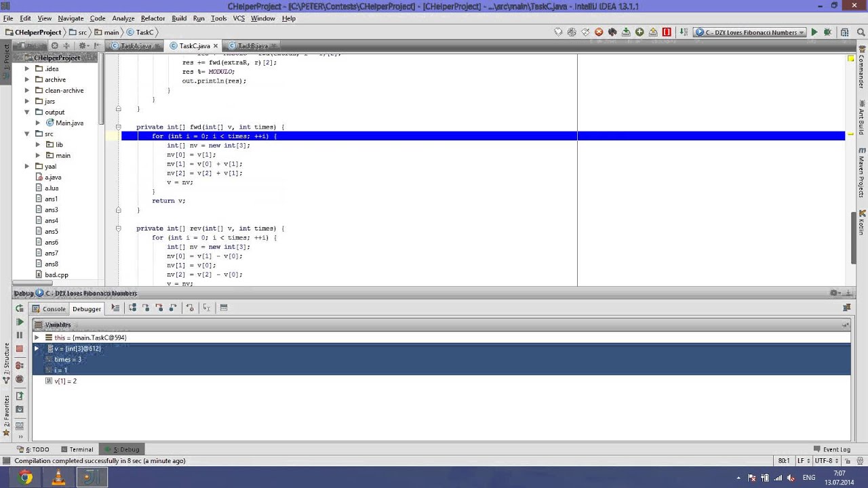Open the Build menu
The height and width of the screenshot is (488, 868).
tap(179, 18)
